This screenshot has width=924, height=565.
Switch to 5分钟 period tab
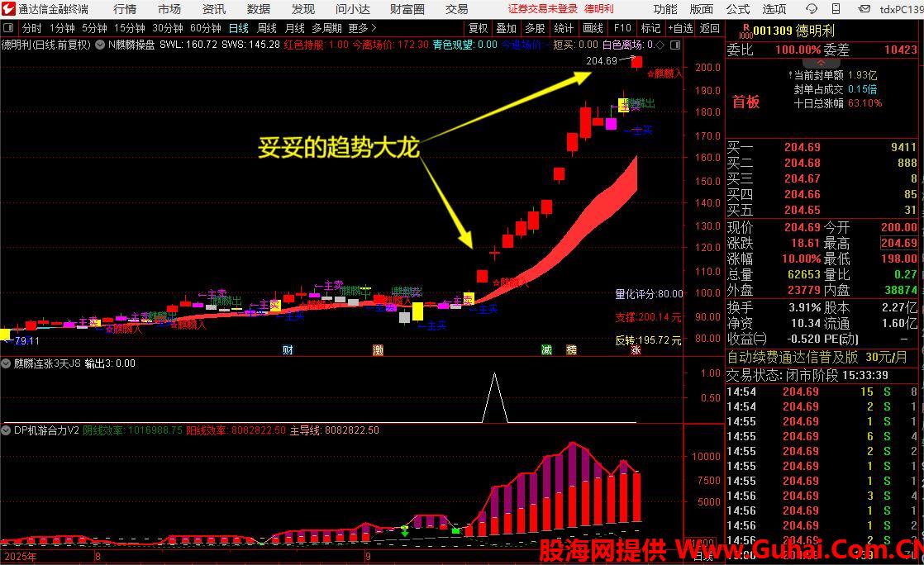(94, 28)
